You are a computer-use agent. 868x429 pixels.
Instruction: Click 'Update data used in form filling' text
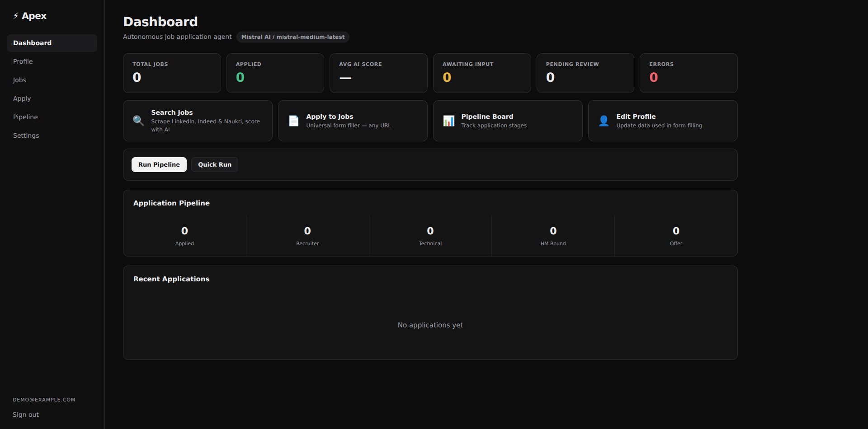point(659,126)
